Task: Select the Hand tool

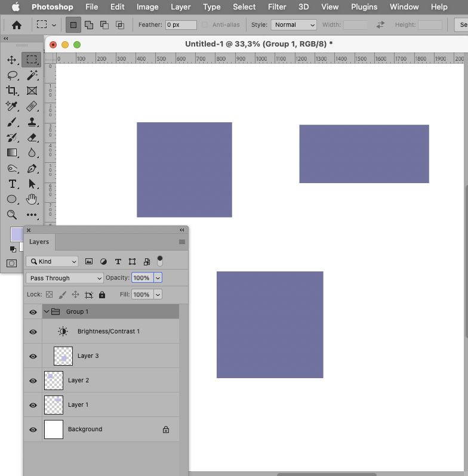Action: coord(31,199)
